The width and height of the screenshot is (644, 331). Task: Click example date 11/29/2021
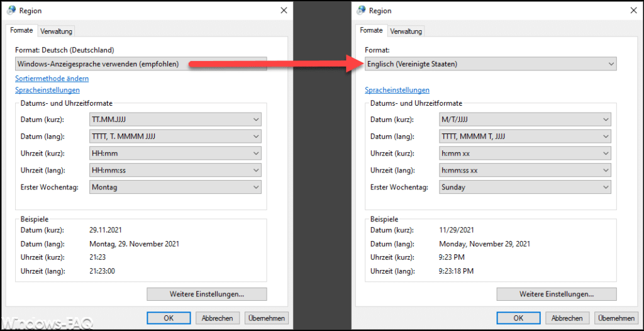pos(457,230)
